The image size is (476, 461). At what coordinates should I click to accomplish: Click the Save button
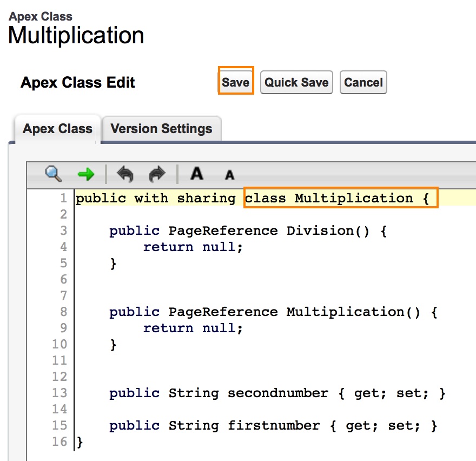click(x=235, y=82)
